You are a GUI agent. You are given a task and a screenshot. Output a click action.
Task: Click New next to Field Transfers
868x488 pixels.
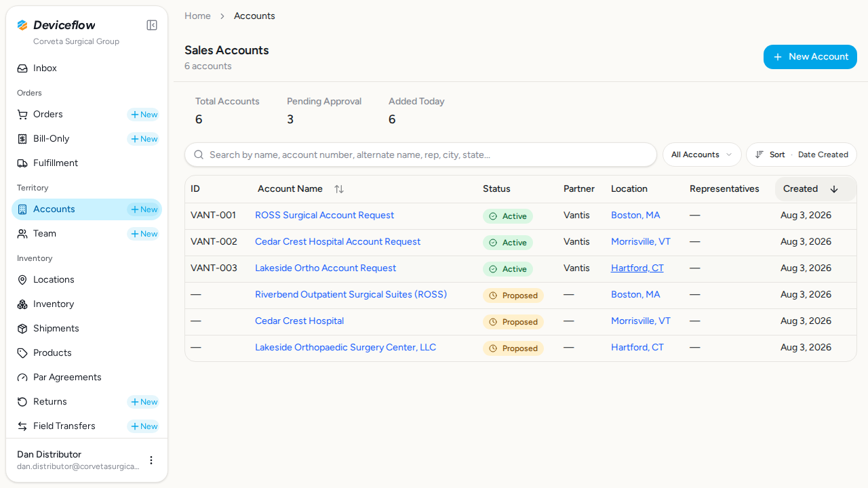click(144, 426)
